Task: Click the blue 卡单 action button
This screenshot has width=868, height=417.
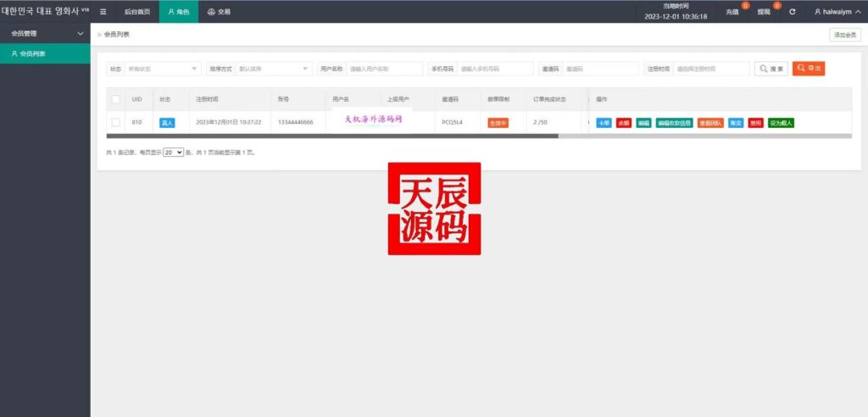Action: 604,123
